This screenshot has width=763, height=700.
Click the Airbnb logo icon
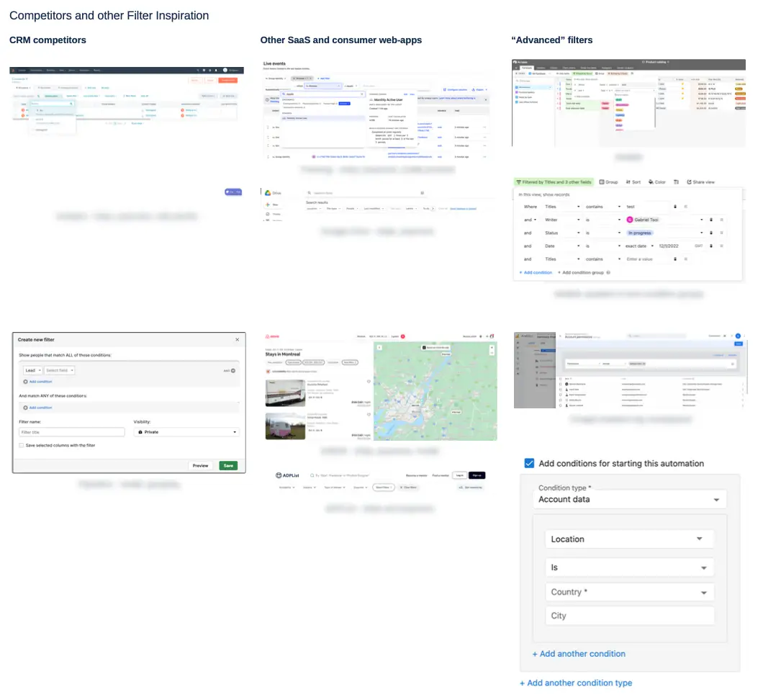tap(267, 336)
